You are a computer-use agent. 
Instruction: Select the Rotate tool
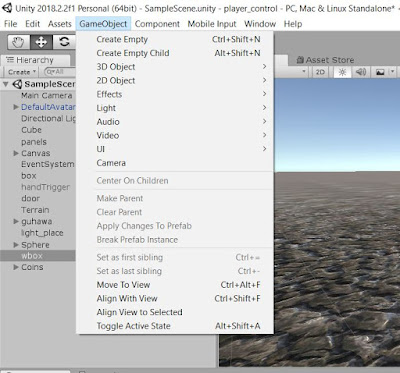tap(64, 42)
